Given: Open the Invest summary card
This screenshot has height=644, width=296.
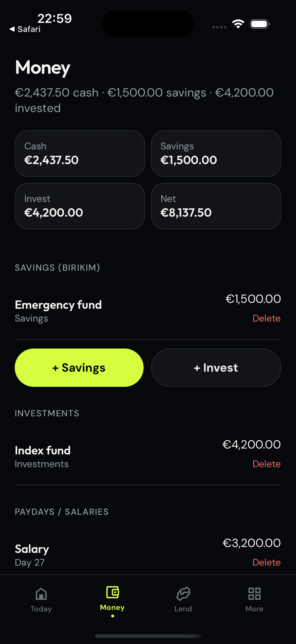Looking at the screenshot, I should (x=80, y=206).
